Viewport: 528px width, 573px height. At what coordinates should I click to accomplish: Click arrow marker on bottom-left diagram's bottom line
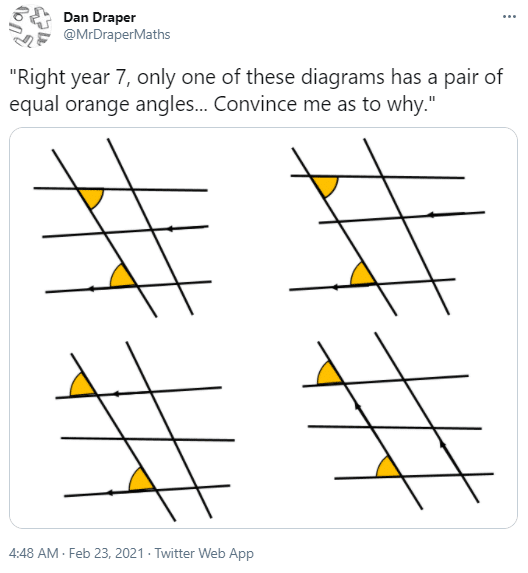110,493
